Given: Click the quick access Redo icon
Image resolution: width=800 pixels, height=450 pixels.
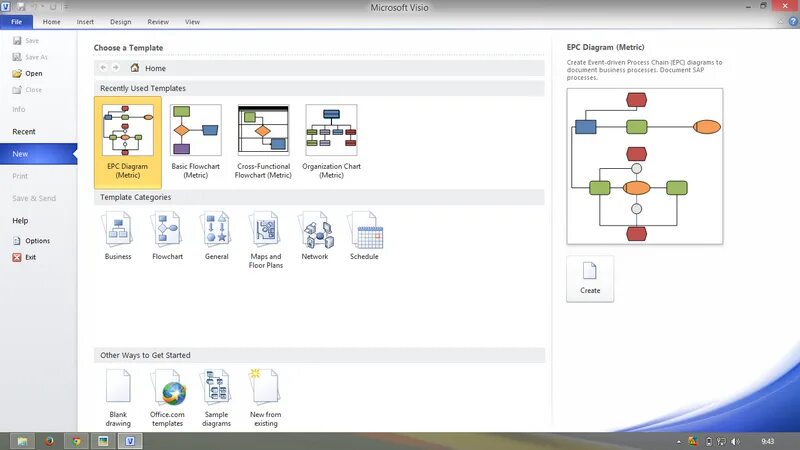Looking at the screenshot, I should click(53, 7).
